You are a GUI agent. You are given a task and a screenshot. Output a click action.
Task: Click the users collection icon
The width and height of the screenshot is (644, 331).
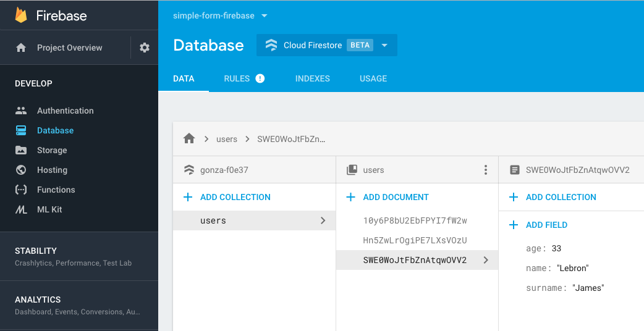tap(352, 170)
